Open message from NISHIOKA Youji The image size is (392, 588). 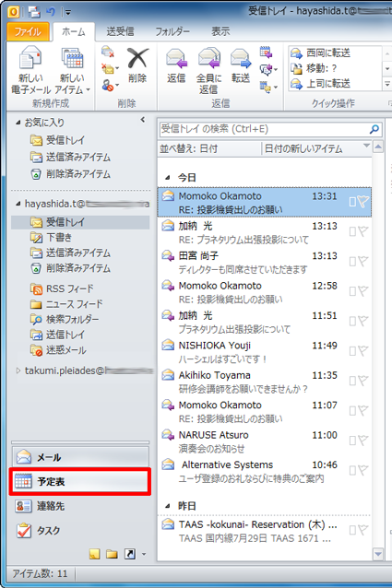pyautogui.click(x=265, y=352)
